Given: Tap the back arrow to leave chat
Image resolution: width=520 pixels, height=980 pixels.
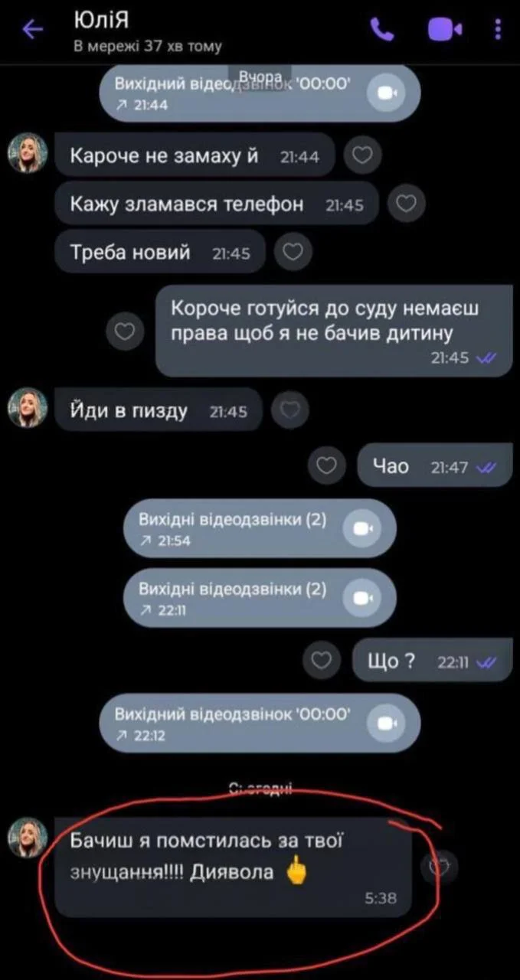Looking at the screenshot, I should coord(33,30).
